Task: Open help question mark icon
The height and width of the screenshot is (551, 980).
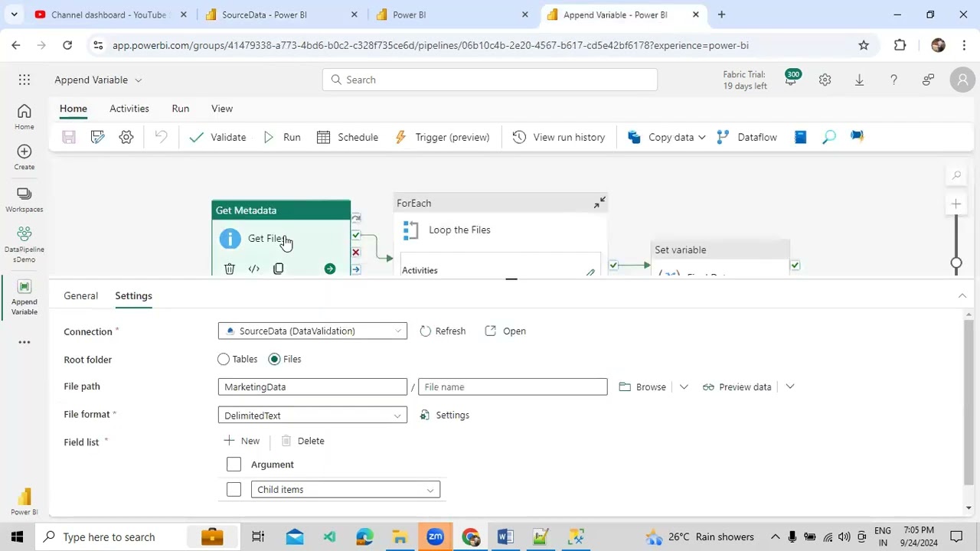Action: coord(893,80)
